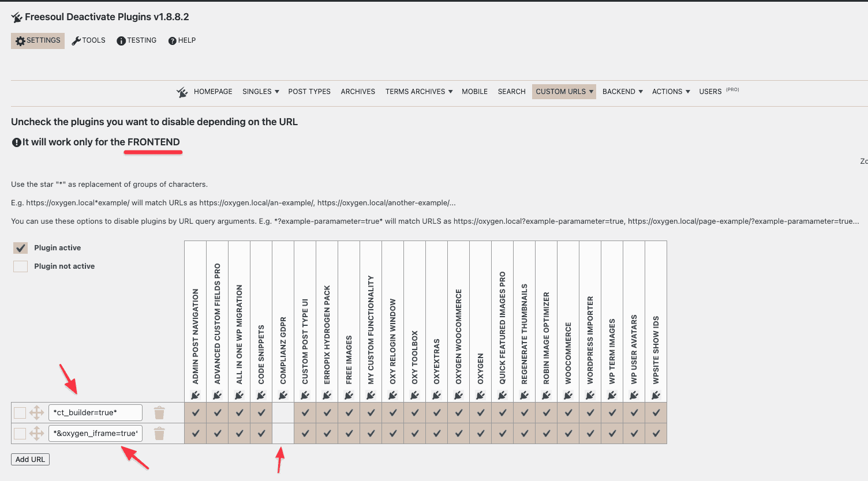
Task: Uncheck Admin Post Navigation for ct_builder=true row
Action: pyautogui.click(x=196, y=412)
